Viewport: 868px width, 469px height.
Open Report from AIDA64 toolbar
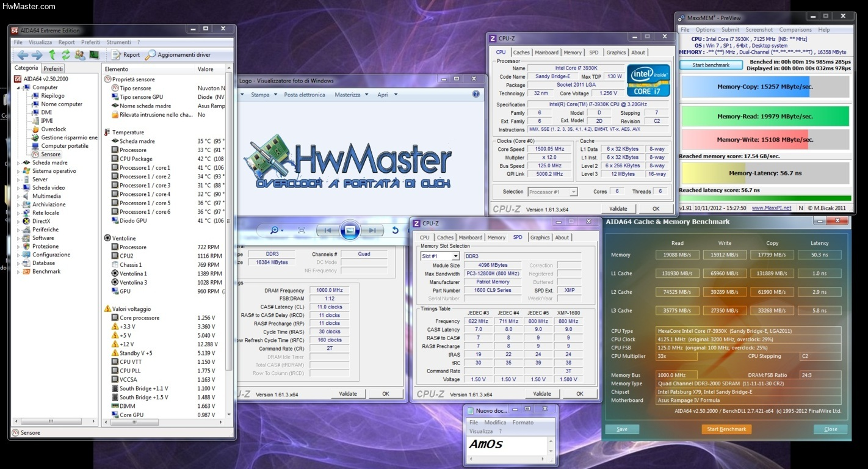125,55
